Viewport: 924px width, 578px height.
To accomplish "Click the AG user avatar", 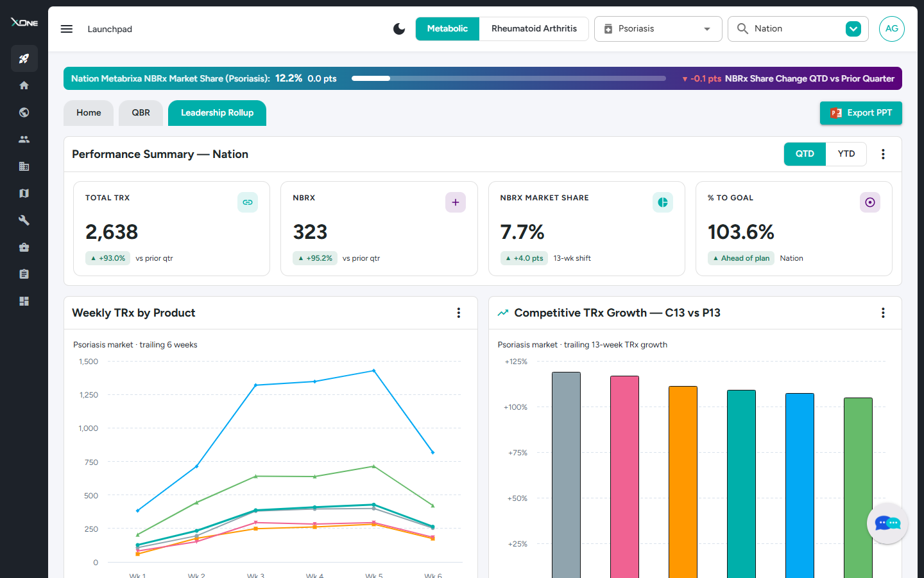I will [892, 29].
